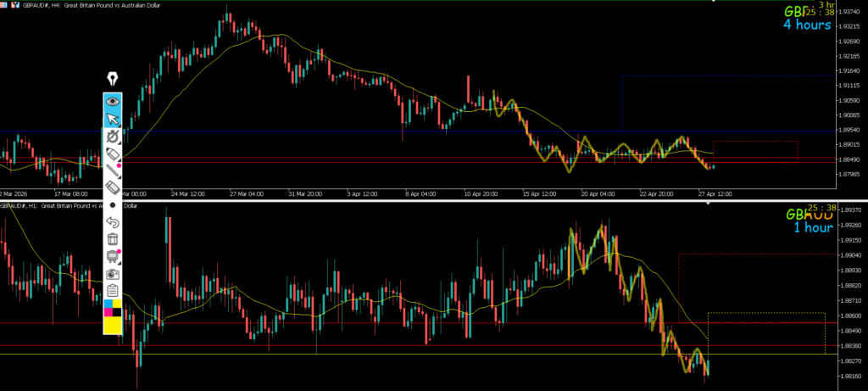868x391 pixels.
Task: Select the highlighter marker tool
Action: click(113, 153)
